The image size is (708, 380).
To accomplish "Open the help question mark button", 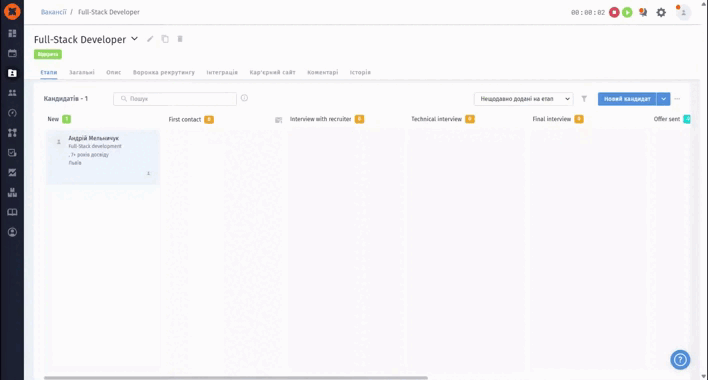I will (680, 360).
